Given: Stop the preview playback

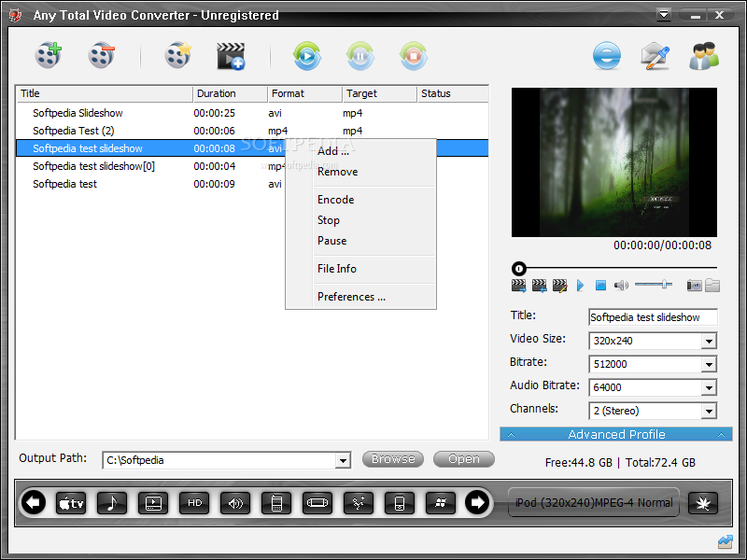Looking at the screenshot, I should pyautogui.click(x=600, y=286).
